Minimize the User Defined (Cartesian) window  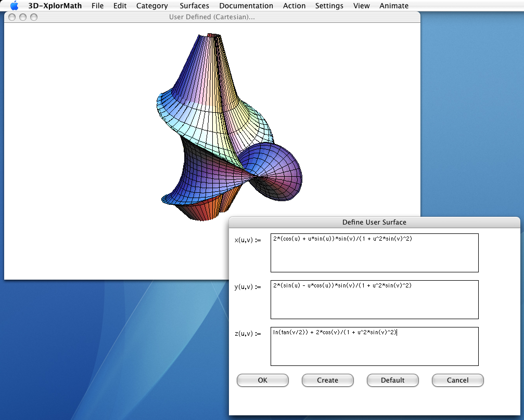(23, 17)
